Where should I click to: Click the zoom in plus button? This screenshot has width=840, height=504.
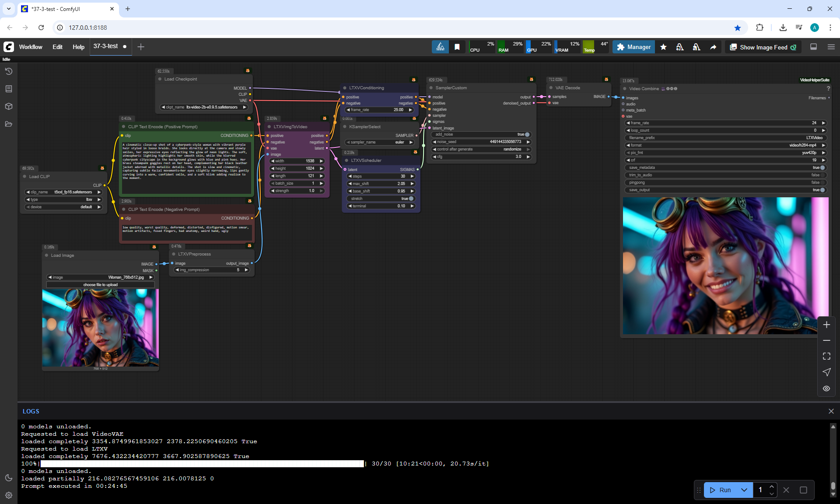[x=826, y=325]
